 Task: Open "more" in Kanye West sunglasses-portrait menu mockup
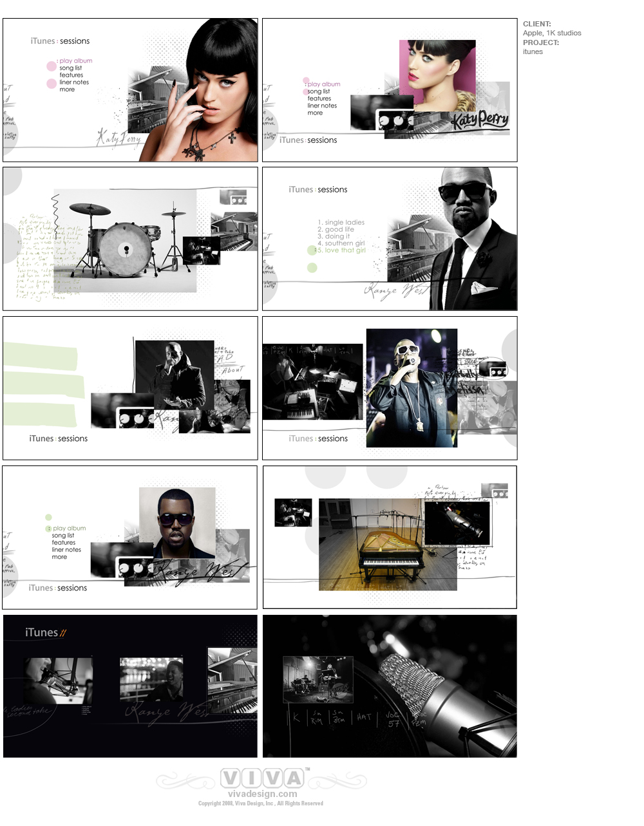click(x=59, y=557)
